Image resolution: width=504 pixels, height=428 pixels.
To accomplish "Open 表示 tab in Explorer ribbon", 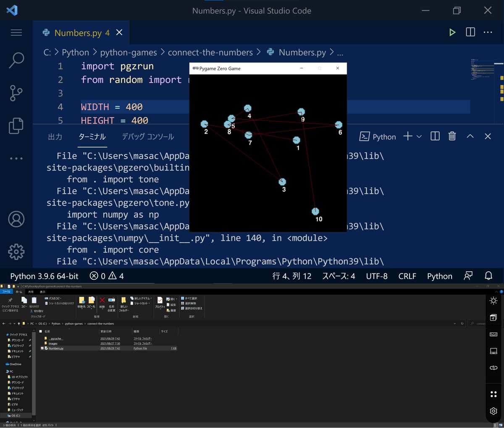I will [x=42, y=291].
